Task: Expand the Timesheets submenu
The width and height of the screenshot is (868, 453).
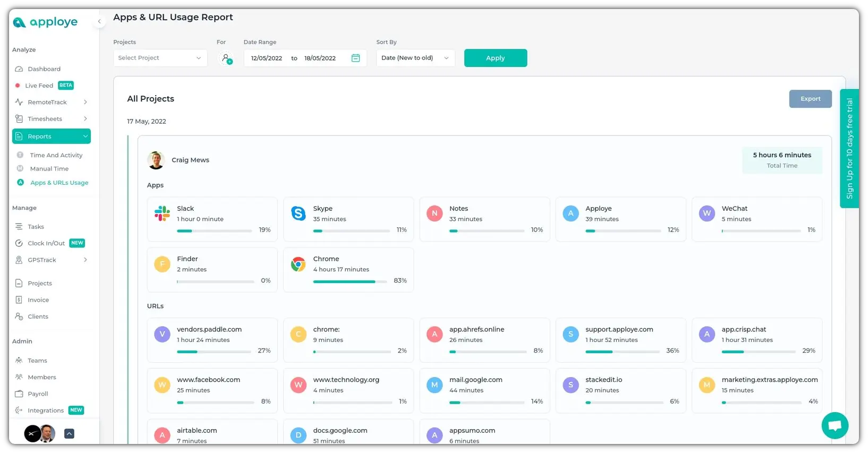Action: tap(85, 119)
